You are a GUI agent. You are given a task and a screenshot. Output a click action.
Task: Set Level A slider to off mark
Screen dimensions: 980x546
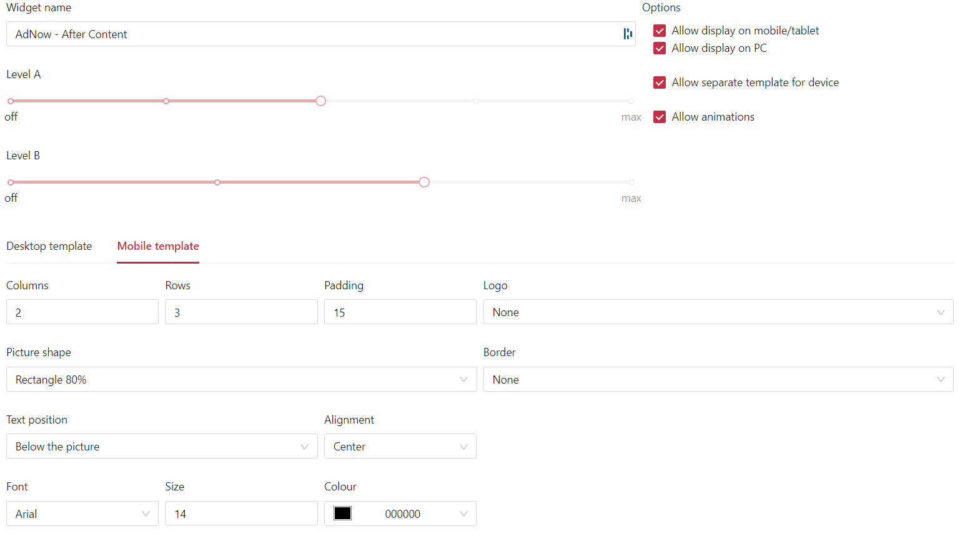point(11,101)
